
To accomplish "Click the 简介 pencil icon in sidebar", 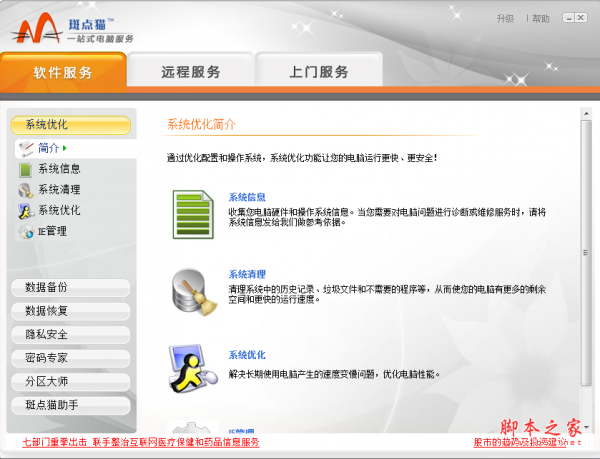I will tap(26, 148).
